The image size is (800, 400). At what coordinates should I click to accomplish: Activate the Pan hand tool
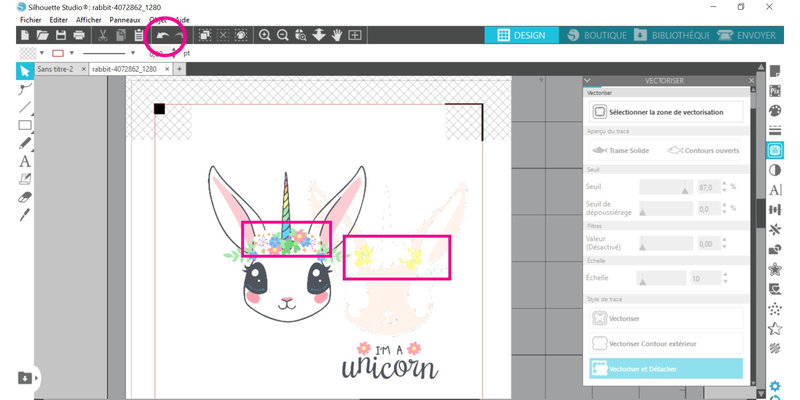coord(337,35)
